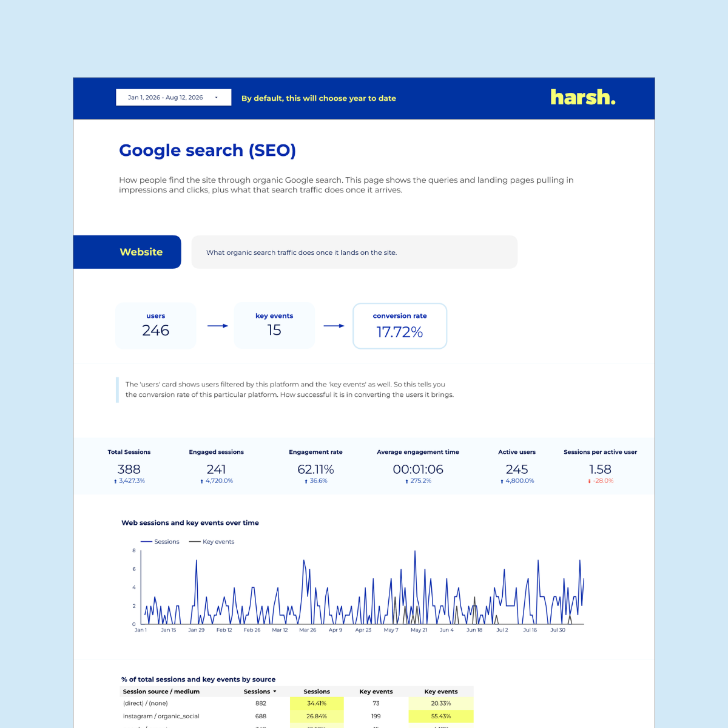This screenshot has width=728, height=728.
Task: Click the Total Sessions 388 metric
Action: (129, 466)
